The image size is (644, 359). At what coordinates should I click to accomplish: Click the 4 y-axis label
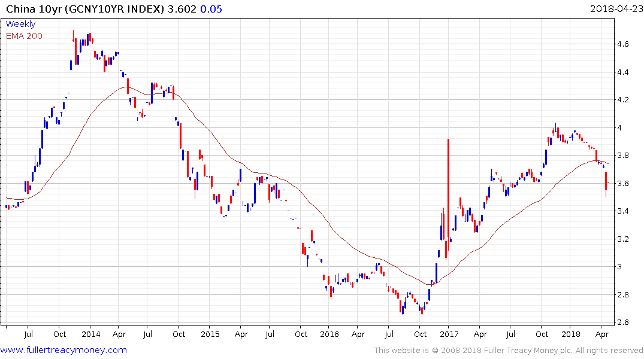619,127
